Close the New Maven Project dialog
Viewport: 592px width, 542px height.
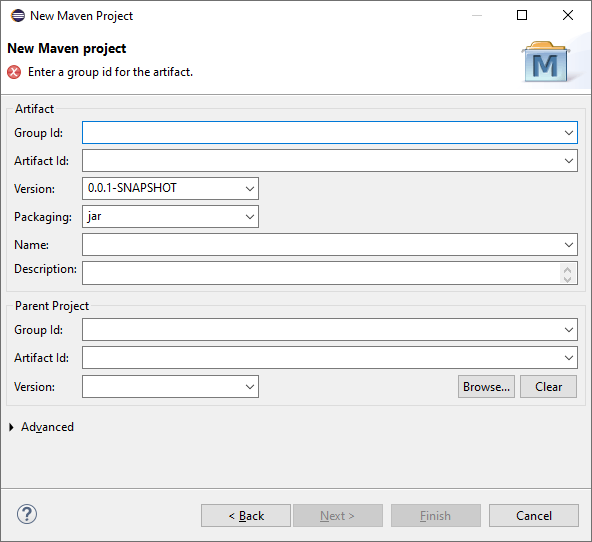[x=568, y=15]
